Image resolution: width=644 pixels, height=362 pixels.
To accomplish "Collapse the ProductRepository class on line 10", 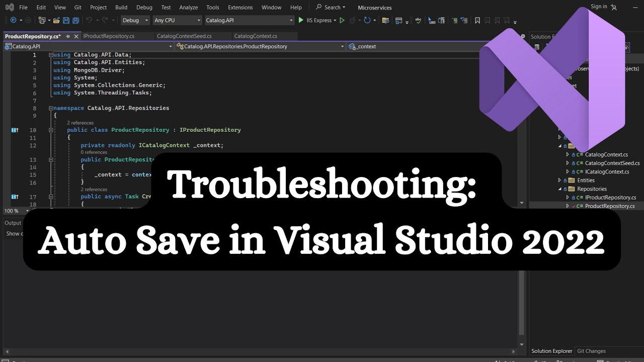I will click(x=51, y=130).
